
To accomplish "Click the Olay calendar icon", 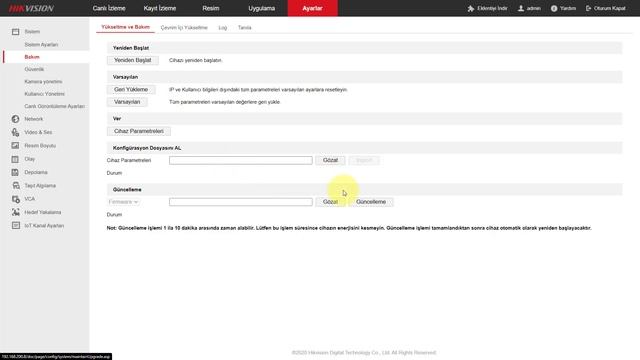I will pyautogui.click(x=16, y=159).
